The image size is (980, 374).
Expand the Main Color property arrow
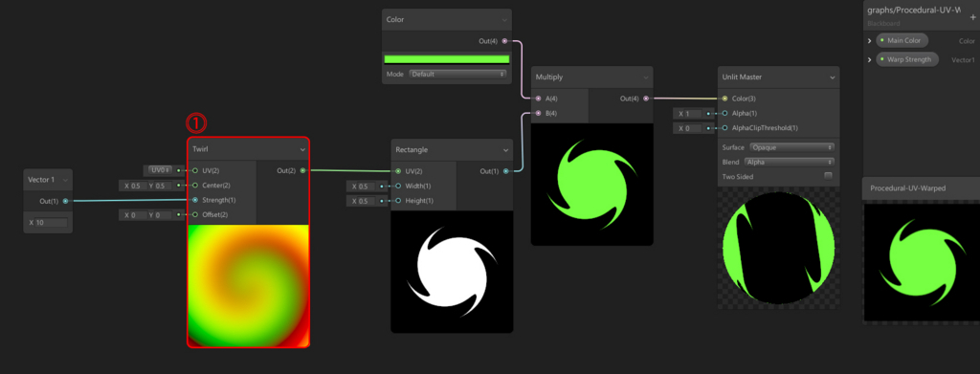869,41
